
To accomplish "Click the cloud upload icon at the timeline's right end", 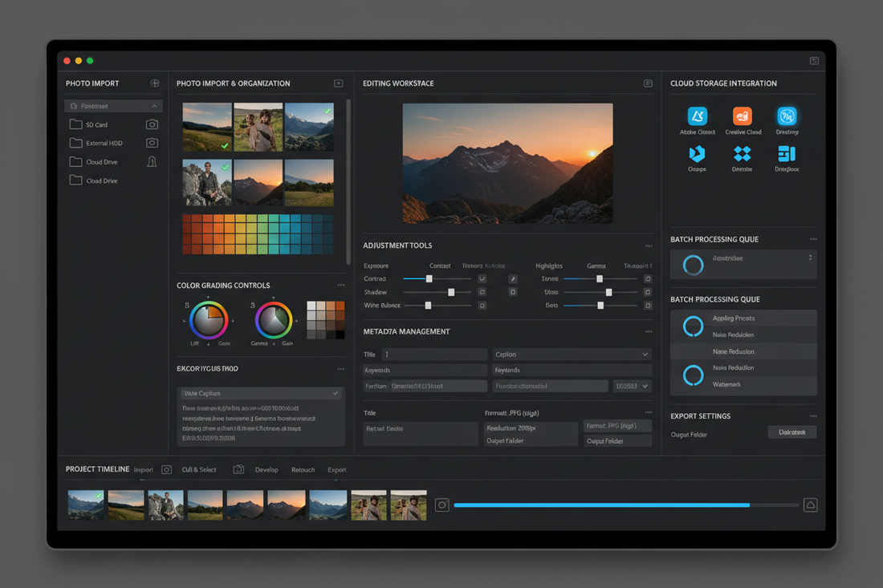I will 810,505.
